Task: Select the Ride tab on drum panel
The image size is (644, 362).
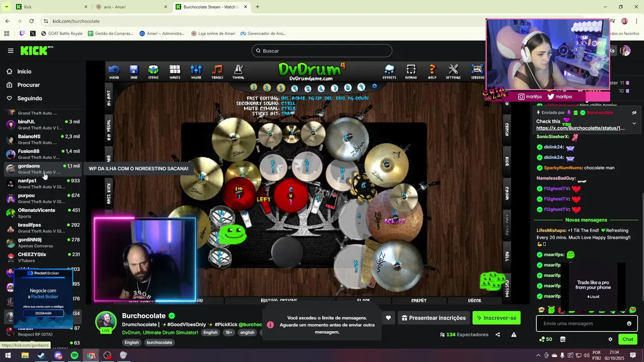Action: (507, 161)
